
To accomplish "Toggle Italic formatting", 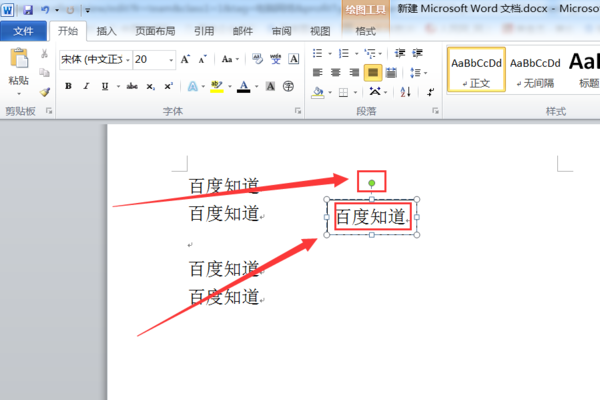I will tap(86, 87).
